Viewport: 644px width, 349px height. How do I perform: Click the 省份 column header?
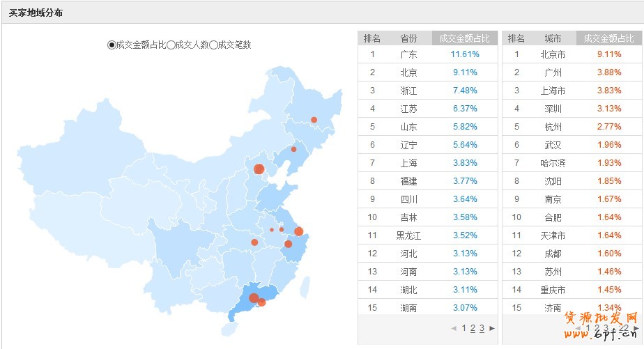click(408, 38)
